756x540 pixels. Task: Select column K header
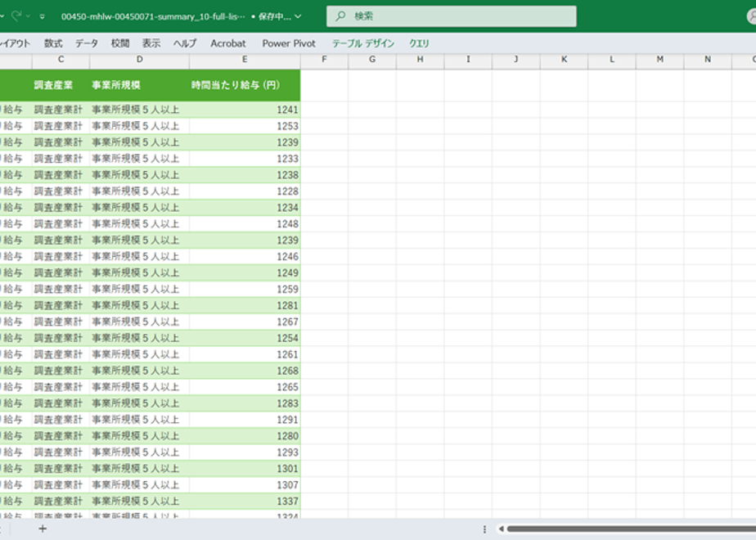564,59
